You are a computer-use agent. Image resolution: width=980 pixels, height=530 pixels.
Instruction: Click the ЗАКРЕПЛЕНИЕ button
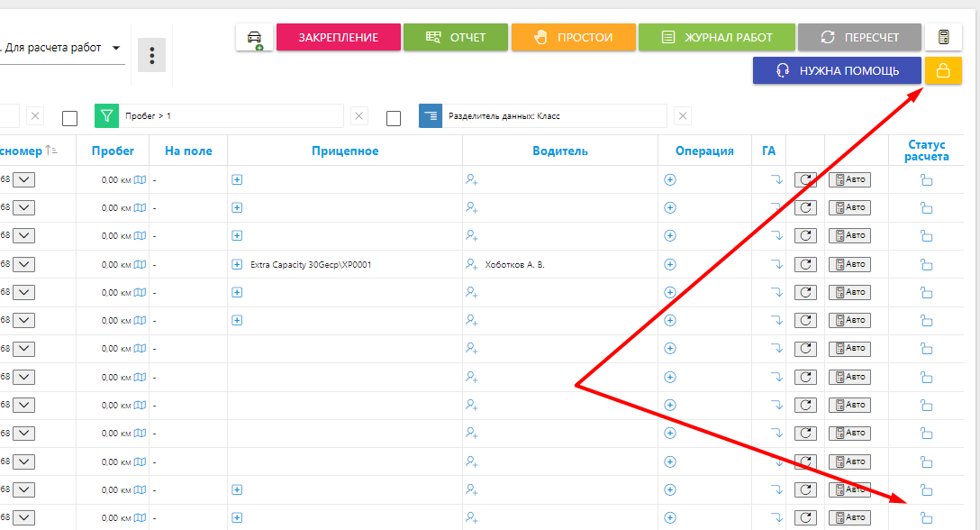[x=338, y=38]
